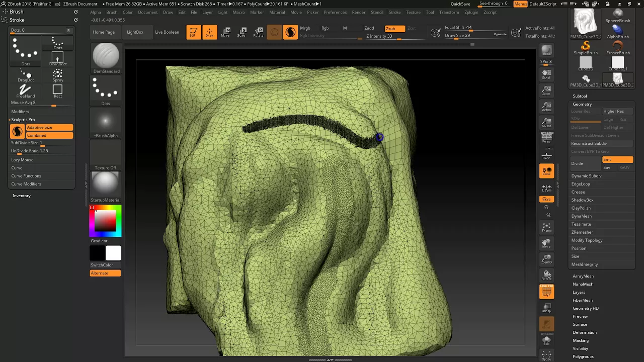Toggle the XYZ rotation mode
This screenshot has height=362, width=644.
[546, 199]
